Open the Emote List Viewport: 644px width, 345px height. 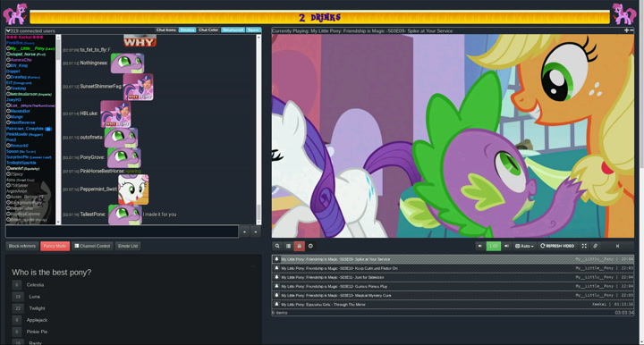(x=128, y=246)
